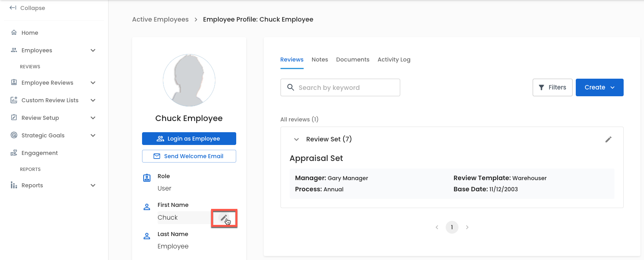The height and width of the screenshot is (260, 644).
Task: Expand the Strategic Goals chevron
Action: (93, 135)
